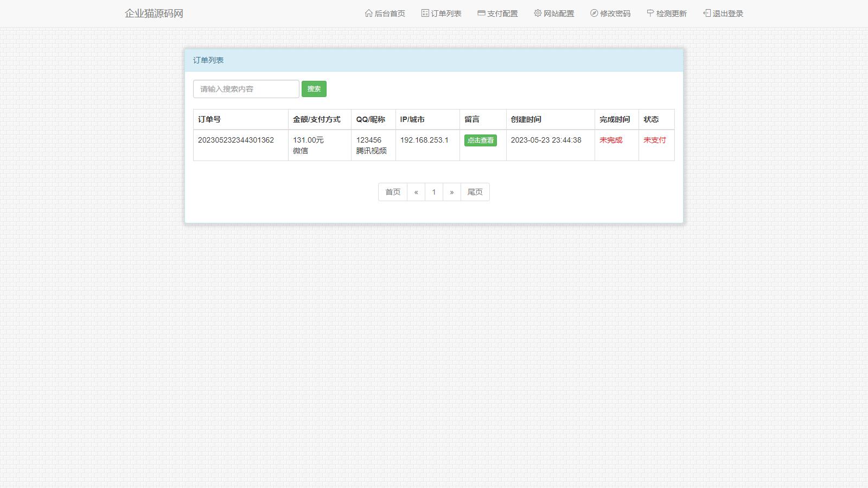The height and width of the screenshot is (488, 868).
Task: Click next page » arrow
Action: [451, 192]
